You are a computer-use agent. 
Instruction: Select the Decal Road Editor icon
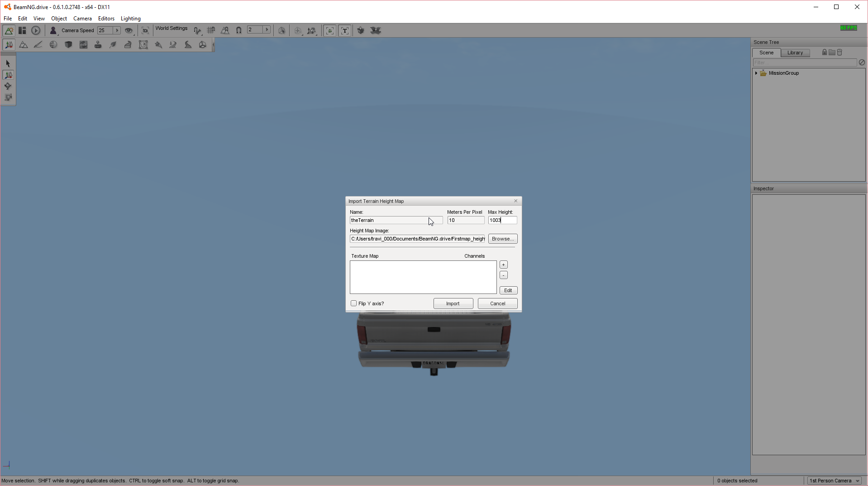(188, 45)
